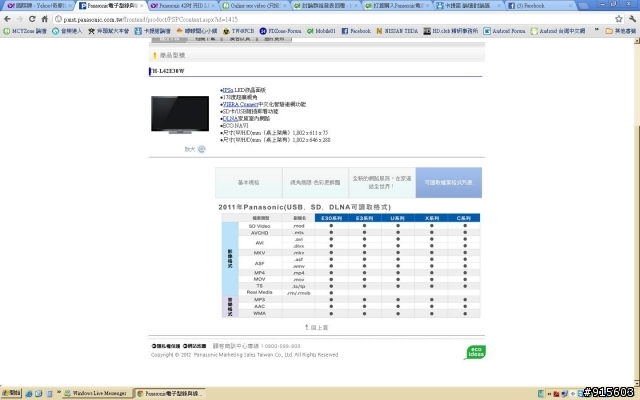Click the second footer link with circle bullet
Viewport: 640px width, 400px height.
tap(194, 346)
